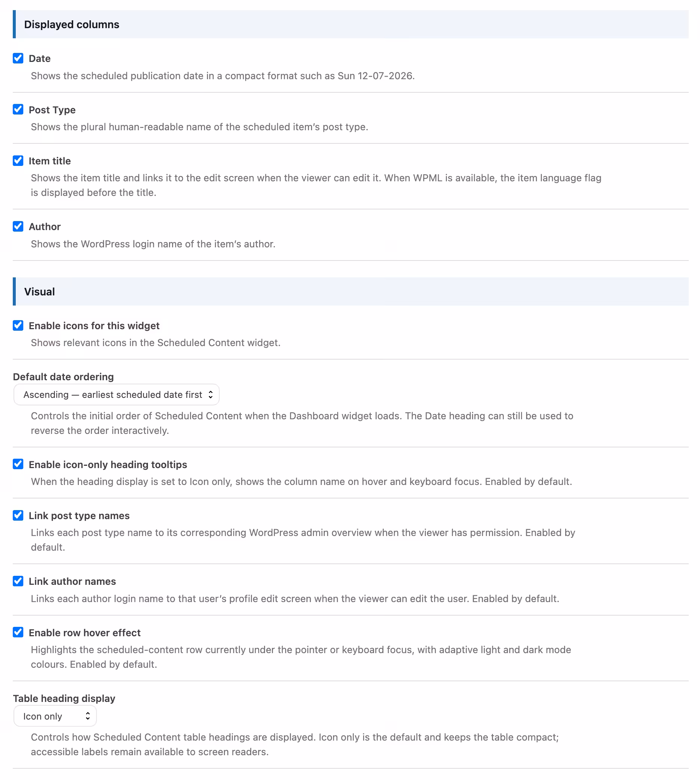Click the Visual section heading

click(x=39, y=292)
